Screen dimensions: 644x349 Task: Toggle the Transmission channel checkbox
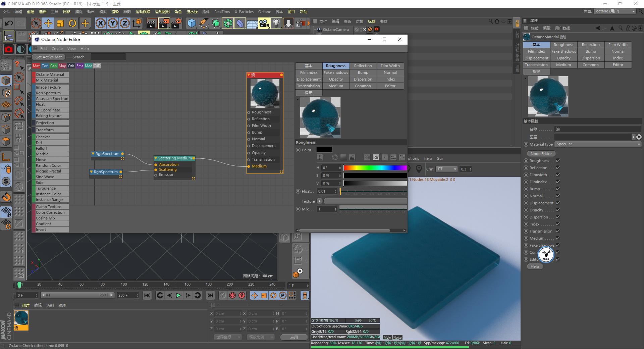[x=558, y=231]
